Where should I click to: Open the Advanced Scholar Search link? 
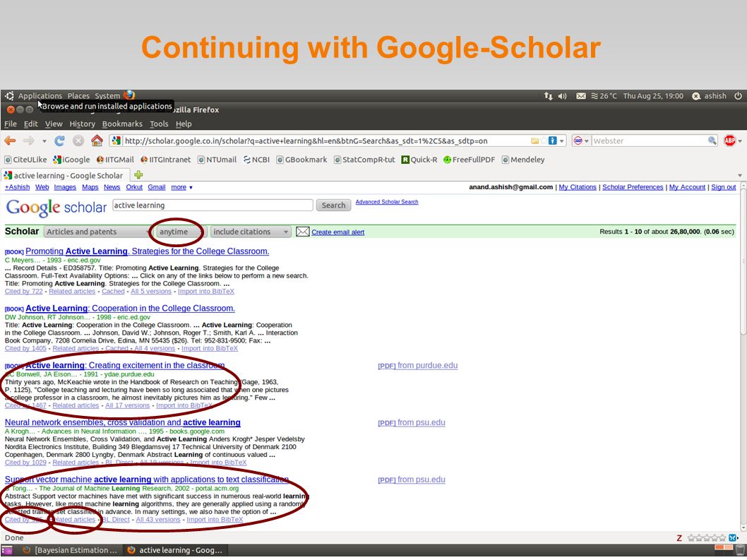tap(387, 202)
